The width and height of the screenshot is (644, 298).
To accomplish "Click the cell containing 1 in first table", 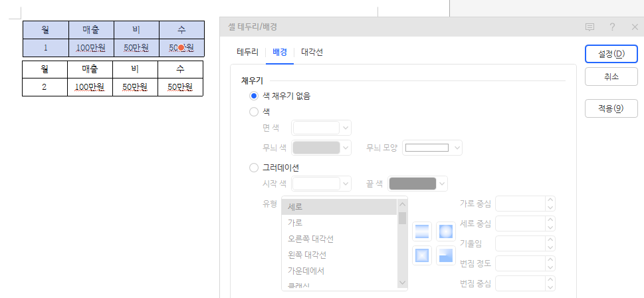I will click(x=46, y=48).
